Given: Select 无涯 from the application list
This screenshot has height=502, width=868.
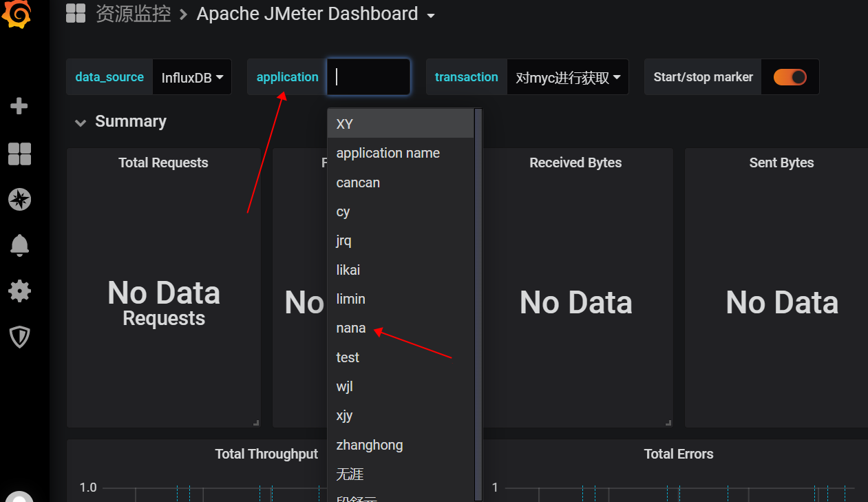Looking at the screenshot, I should pyautogui.click(x=401, y=474).
